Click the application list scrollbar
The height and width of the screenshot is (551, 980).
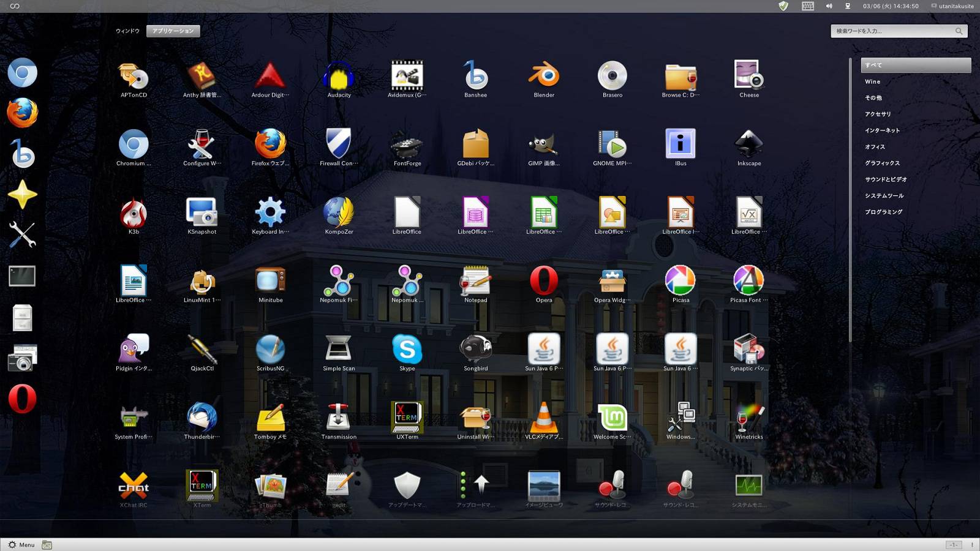click(850, 200)
